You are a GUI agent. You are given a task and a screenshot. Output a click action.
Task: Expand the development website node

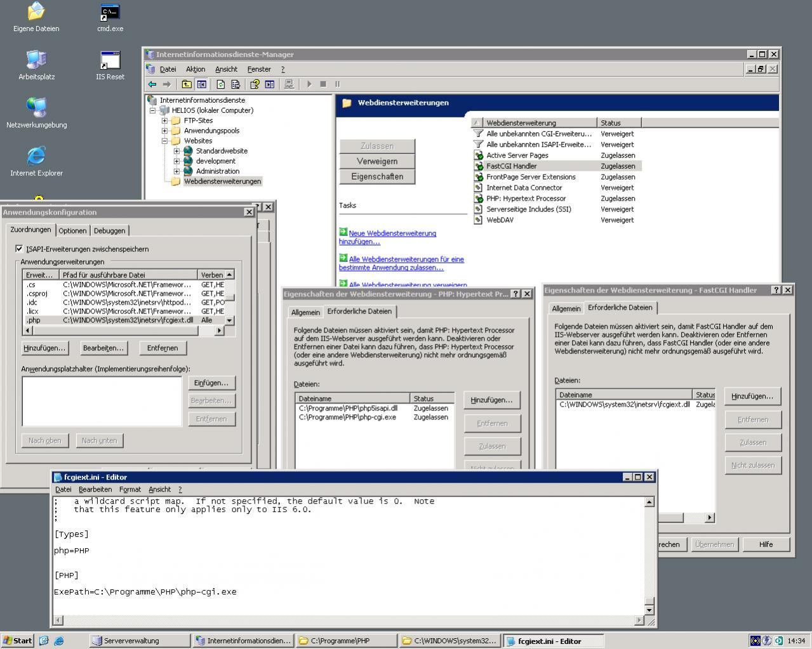tap(176, 161)
